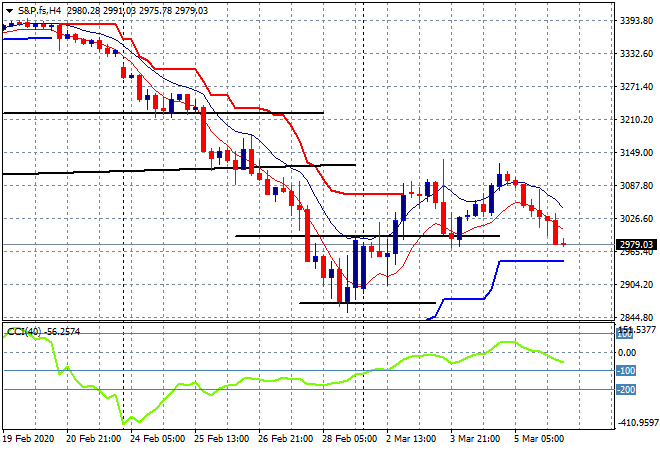The width and height of the screenshot is (660, 450).
Task: Click the 24 Feb 05:00 time label
Action: click(x=157, y=439)
